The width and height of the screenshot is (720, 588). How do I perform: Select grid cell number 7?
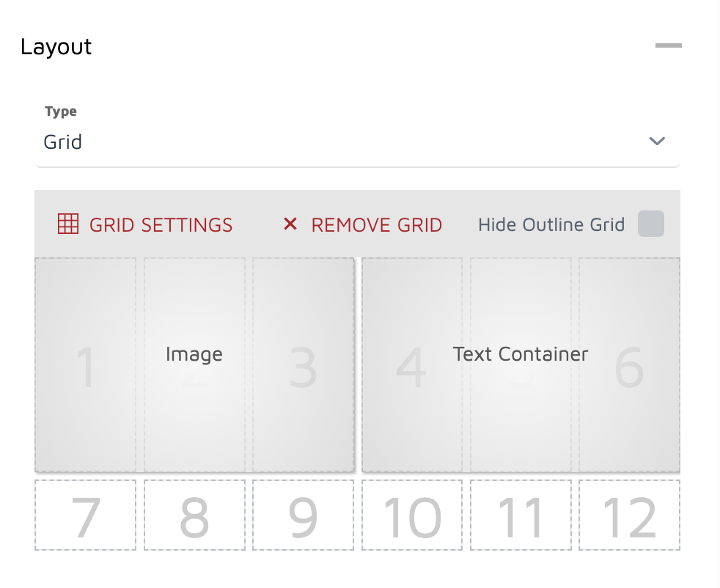tap(85, 515)
